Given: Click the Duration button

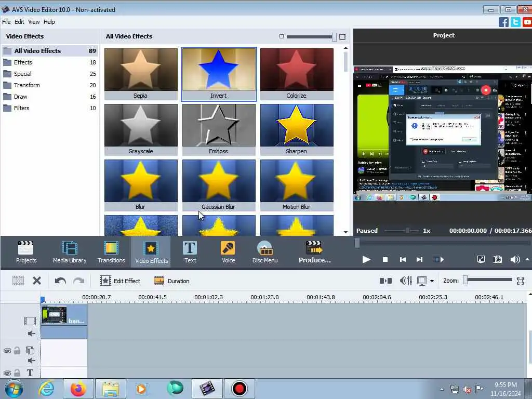Looking at the screenshot, I should point(171,281).
